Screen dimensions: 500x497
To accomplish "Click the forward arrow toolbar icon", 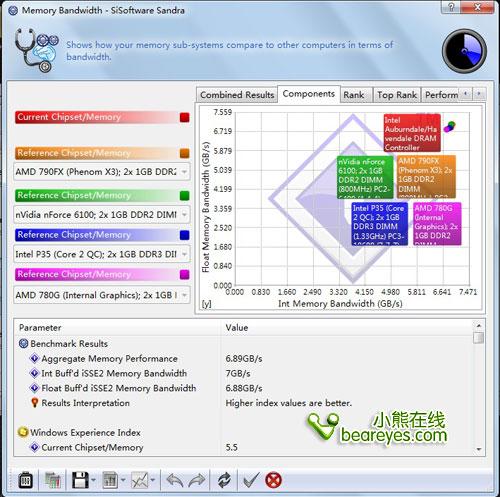I will [x=197, y=480].
